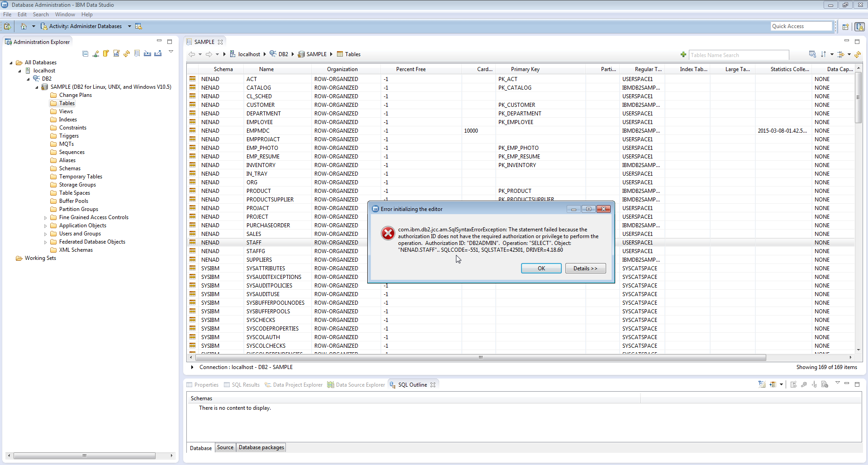Select the Views folder in the tree
Viewport: 868px width, 465px height.
[62, 111]
